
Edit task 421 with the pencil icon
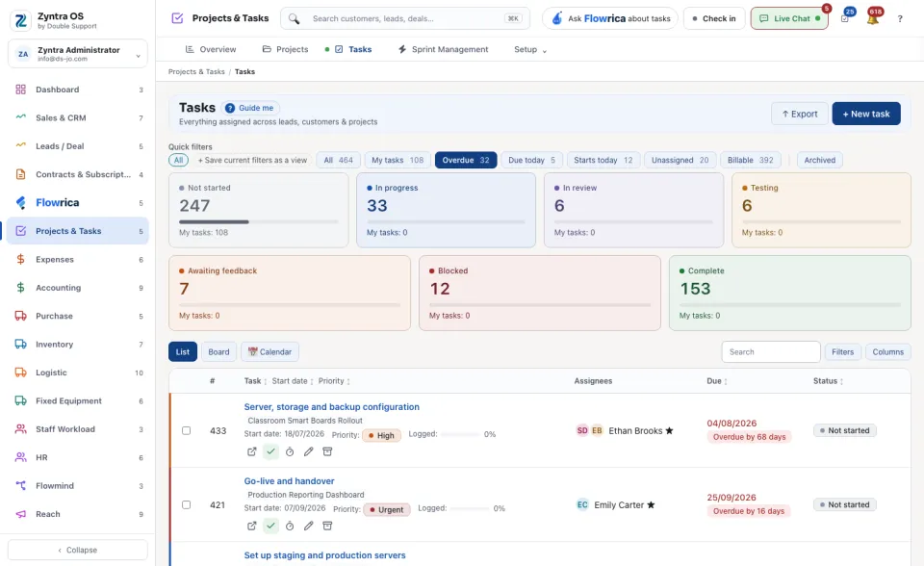coord(308,526)
